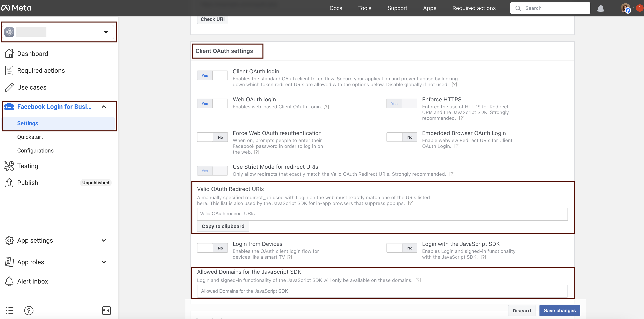Viewport: 644px width, 319px height.
Task: Click the Meta logo
Action: click(x=16, y=8)
